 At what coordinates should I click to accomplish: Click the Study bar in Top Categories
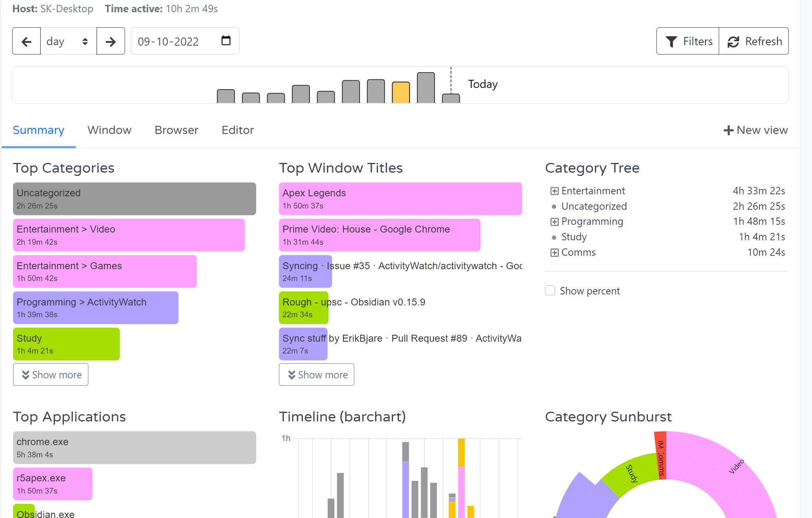[66, 344]
